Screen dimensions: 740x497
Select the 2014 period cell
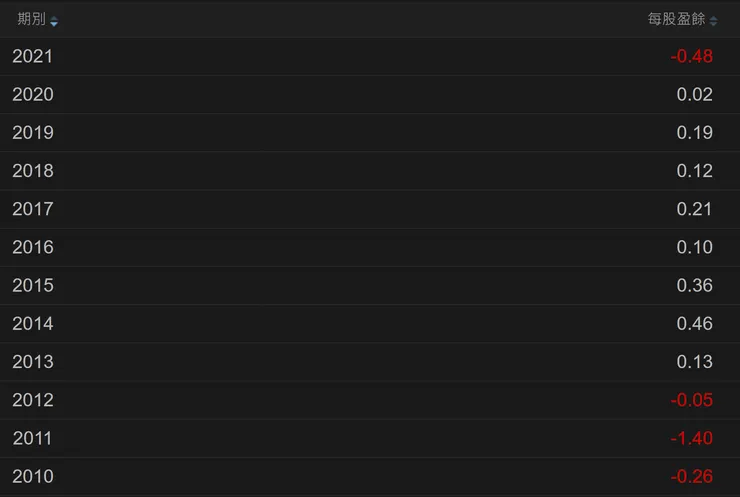(x=32, y=324)
